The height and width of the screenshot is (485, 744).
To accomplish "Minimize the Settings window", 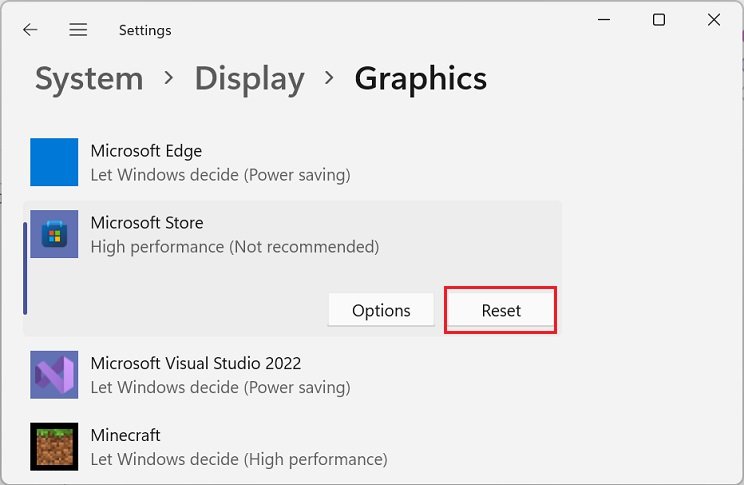I will pos(604,20).
